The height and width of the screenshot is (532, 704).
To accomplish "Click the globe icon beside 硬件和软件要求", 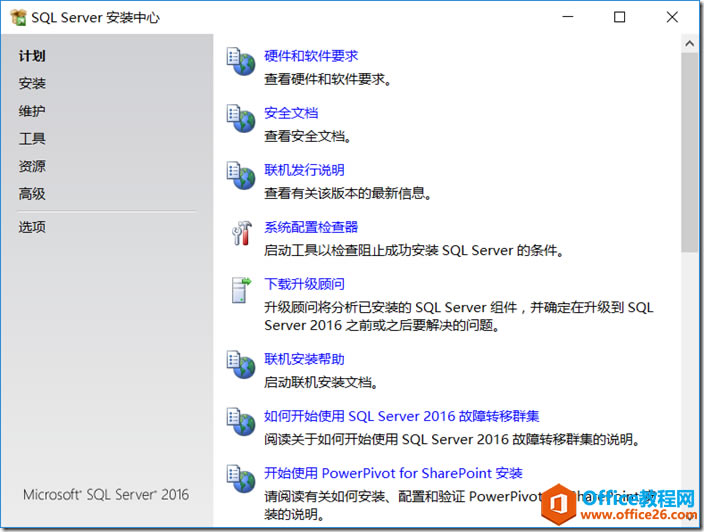I will [241, 62].
